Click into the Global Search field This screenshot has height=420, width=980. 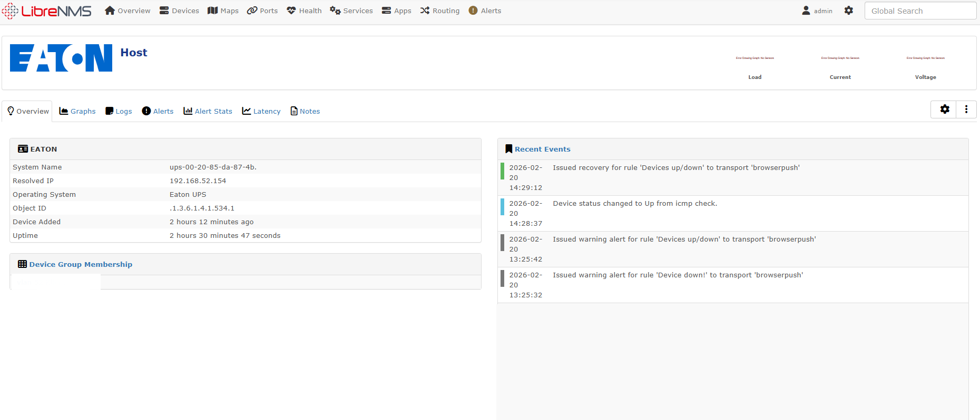click(x=919, y=11)
